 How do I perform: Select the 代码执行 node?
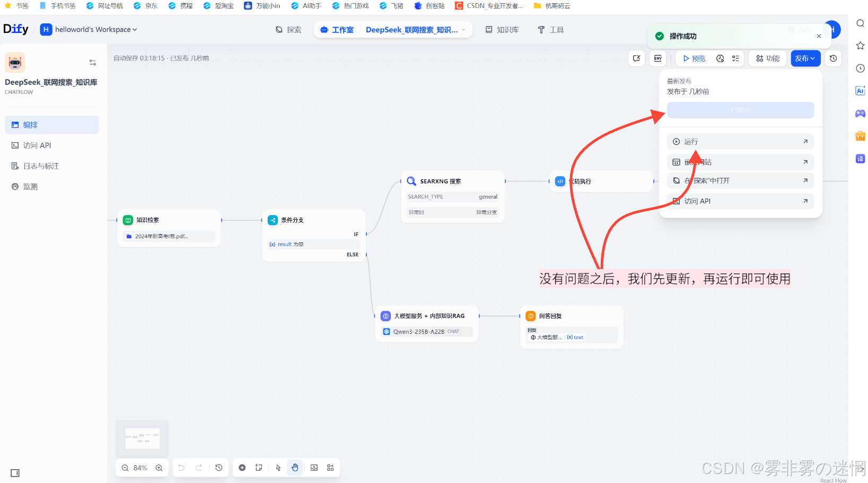[601, 182]
